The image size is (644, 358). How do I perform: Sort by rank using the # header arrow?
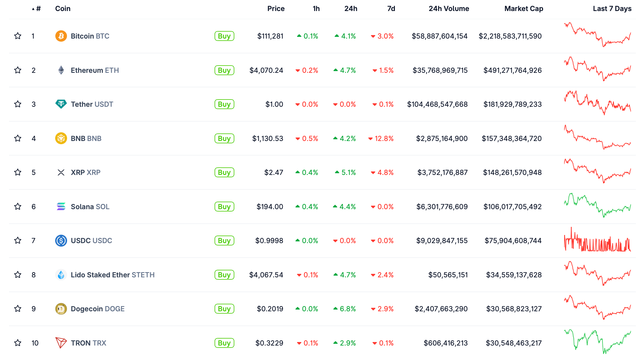coord(37,9)
